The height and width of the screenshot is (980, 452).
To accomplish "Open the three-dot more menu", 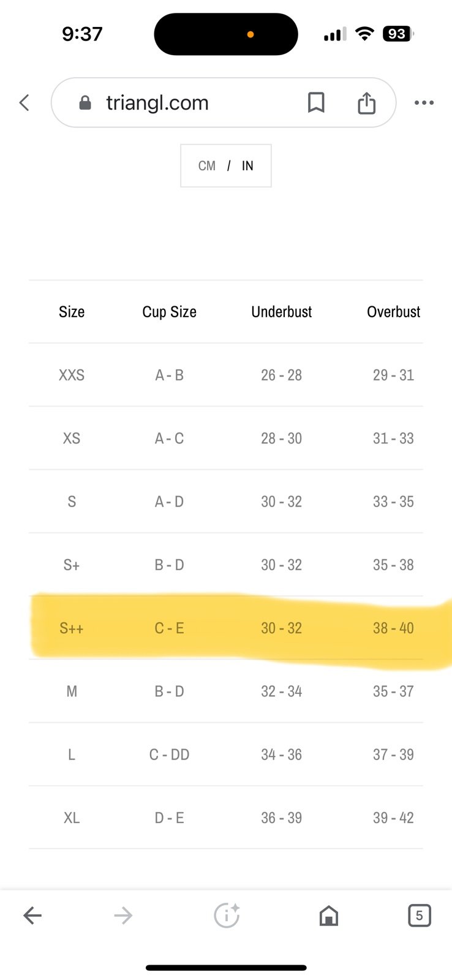I will 424,103.
